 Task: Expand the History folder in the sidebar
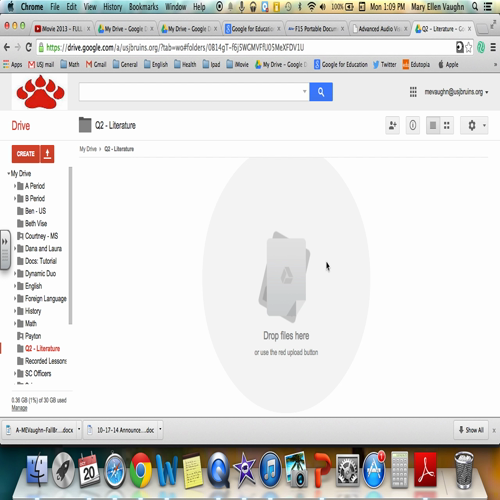pos(15,311)
